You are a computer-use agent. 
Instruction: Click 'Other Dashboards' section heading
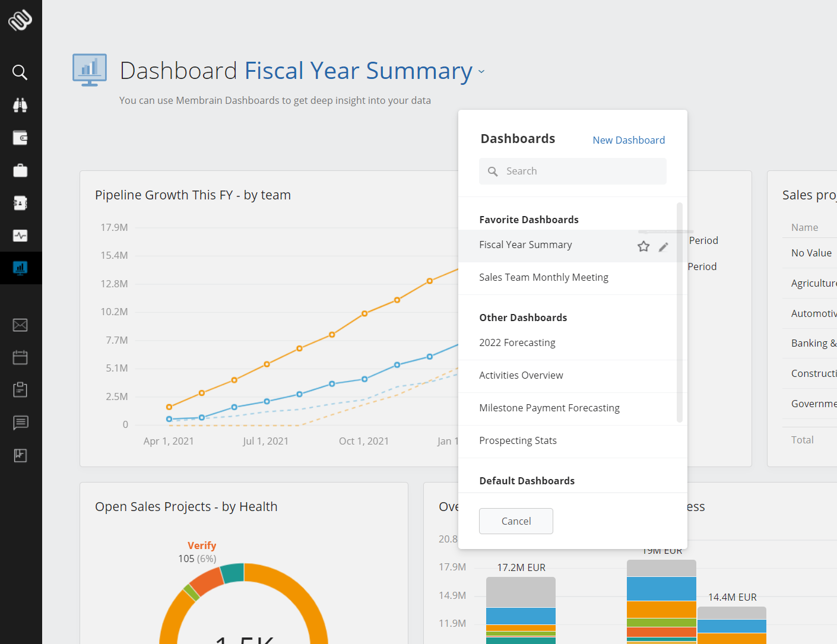pos(523,318)
